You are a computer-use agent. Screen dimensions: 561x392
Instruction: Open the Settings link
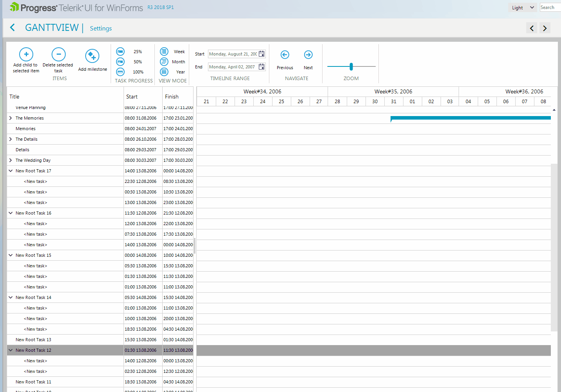[100, 29]
